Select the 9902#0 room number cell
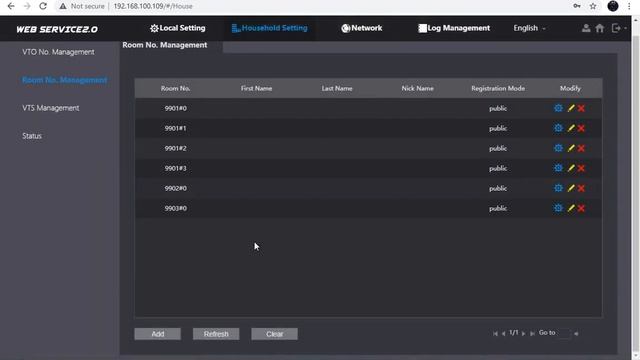The image size is (640, 360). pos(176,188)
